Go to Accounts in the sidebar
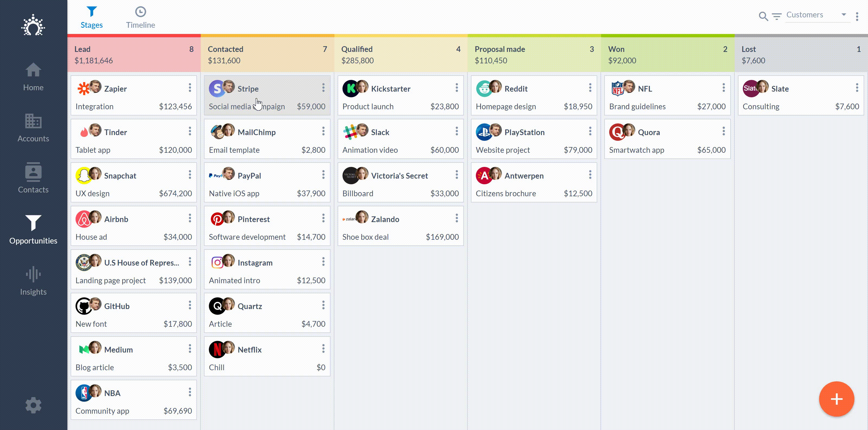The height and width of the screenshot is (430, 868). [x=33, y=128]
